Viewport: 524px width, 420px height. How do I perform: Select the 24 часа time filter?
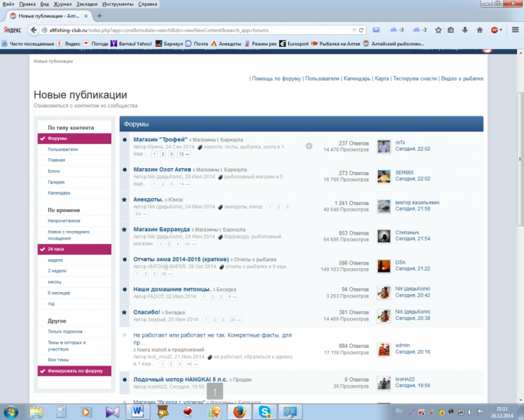point(73,249)
